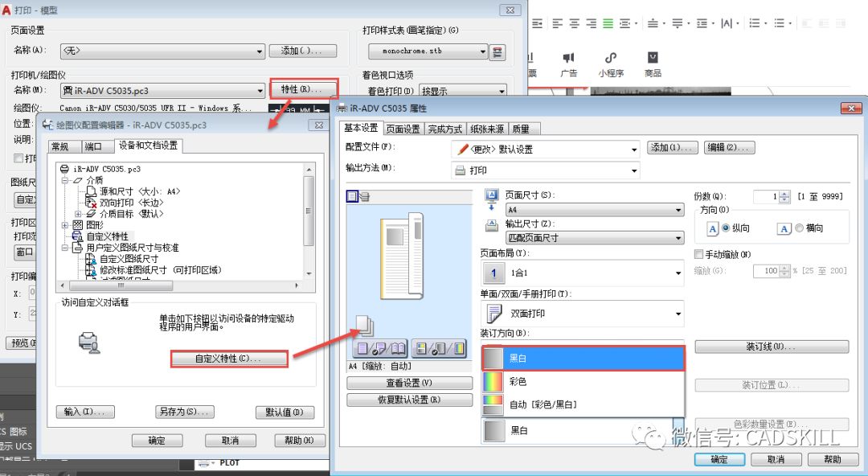
Task: Click 查看设置(V) button
Action: [x=410, y=383]
